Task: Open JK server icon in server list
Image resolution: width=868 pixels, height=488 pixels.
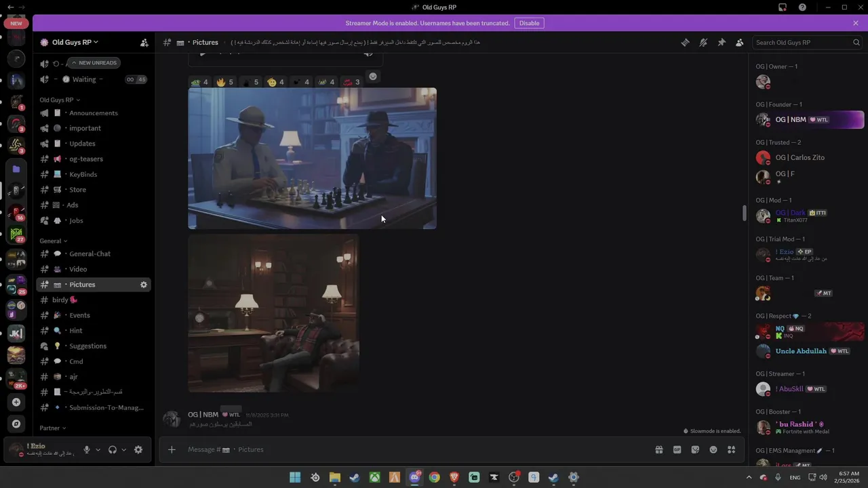Action: tap(16, 333)
